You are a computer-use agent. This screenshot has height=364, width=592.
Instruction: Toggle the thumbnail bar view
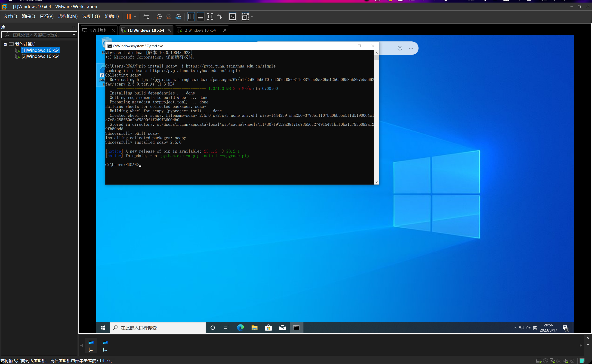(200, 16)
